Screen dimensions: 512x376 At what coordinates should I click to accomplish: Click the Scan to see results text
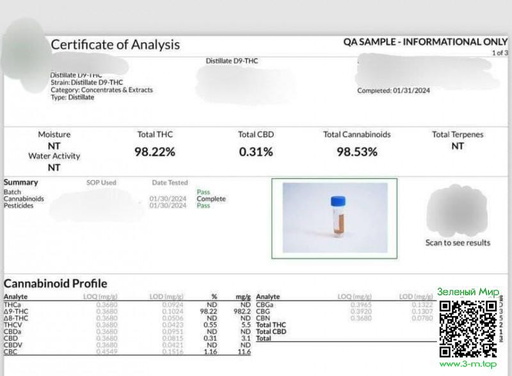[x=458, y=243]
